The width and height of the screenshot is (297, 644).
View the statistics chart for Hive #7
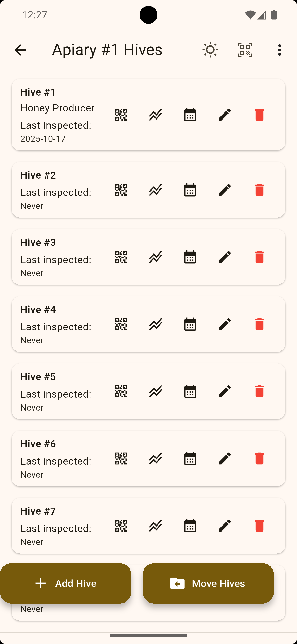pyautogui.click(x=155, y=526)
